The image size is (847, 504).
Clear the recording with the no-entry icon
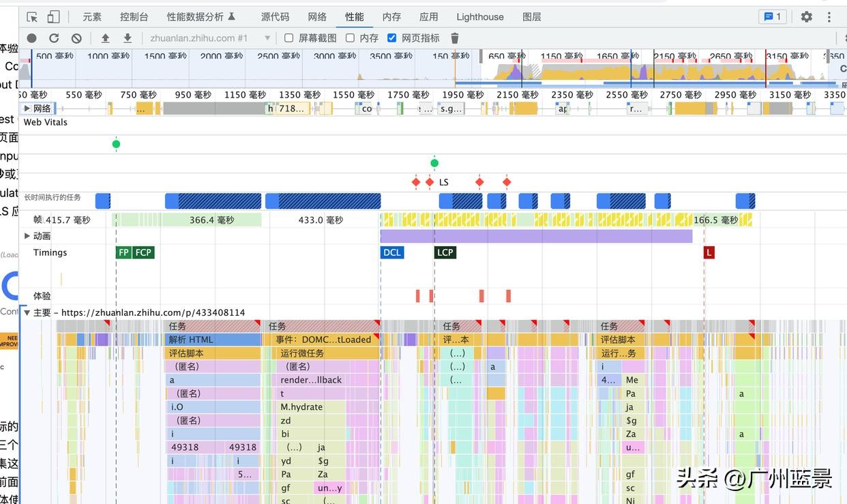click(76, 38)
